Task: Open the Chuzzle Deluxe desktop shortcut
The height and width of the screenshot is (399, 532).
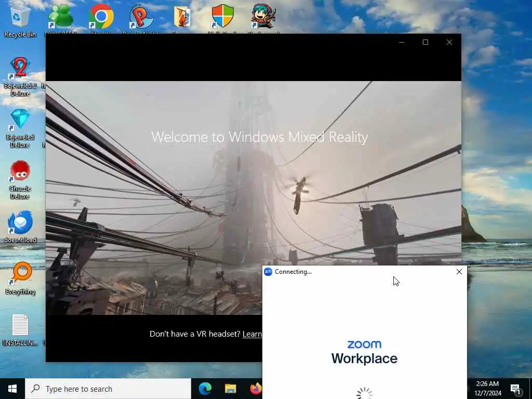Action: pyautogui.click(x=20, y=180)
